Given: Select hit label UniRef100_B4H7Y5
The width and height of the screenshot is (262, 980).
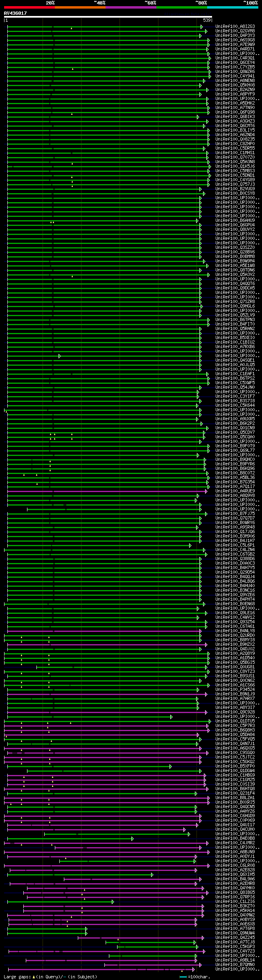Looking at the screenshot, I should tap(235, 568).
